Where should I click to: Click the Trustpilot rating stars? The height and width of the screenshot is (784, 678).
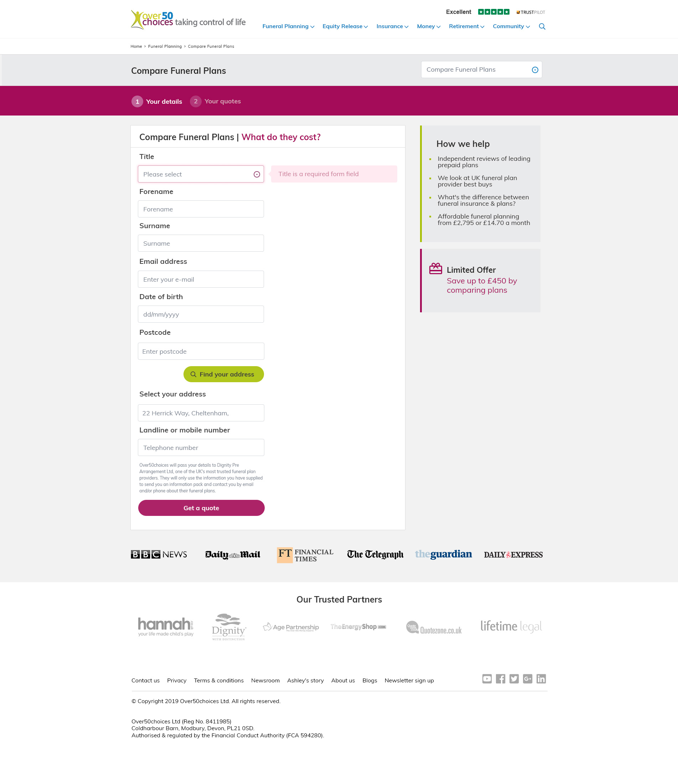point(493,12)
